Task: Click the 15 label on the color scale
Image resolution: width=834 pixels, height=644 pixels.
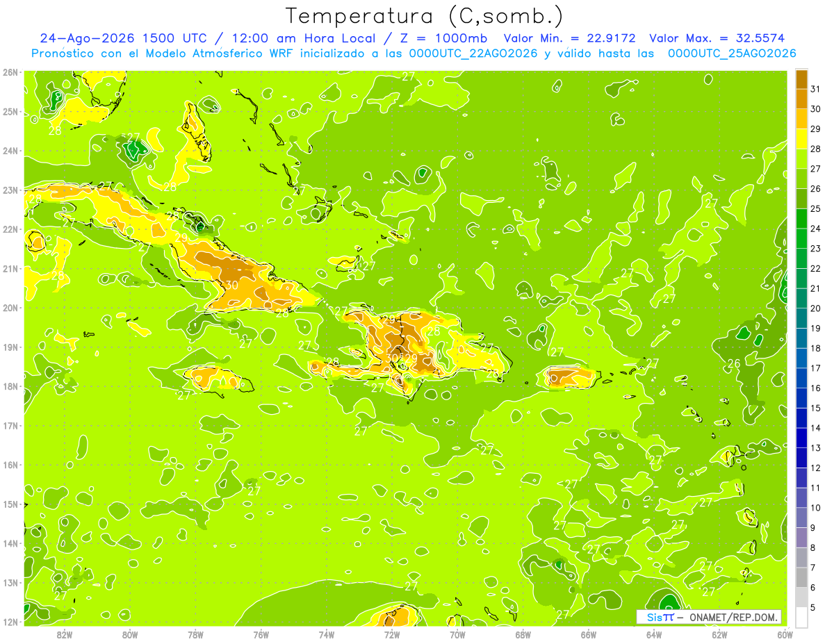Action: click(815, 408)
